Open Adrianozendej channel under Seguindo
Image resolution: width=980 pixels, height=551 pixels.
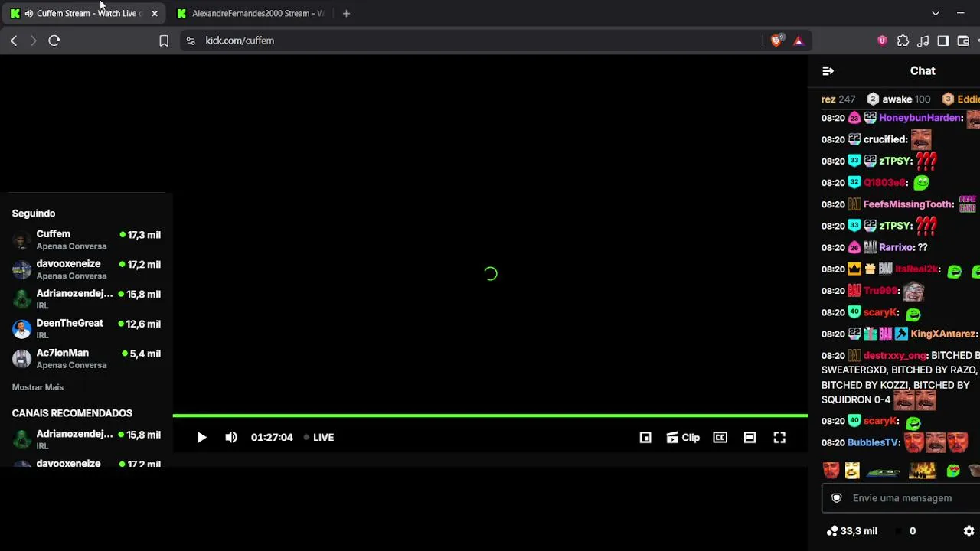click(87, 299)
